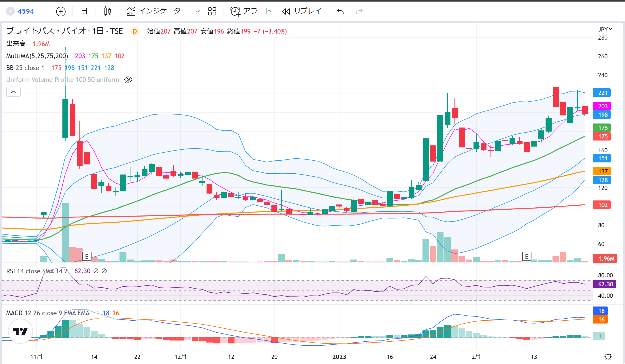Screen dimensions: 625x364
Task: Click the orange 16 signal value label
Action: coord(600,319)
